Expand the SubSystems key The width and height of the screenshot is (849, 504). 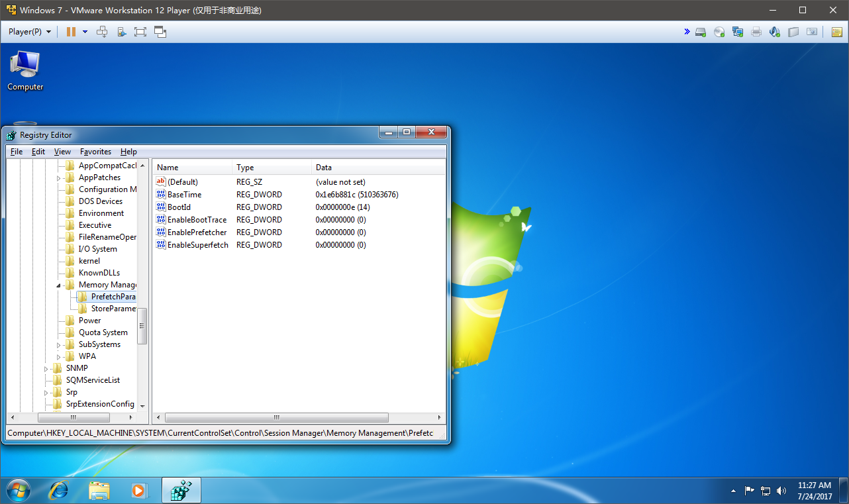pyautogui.click(x=58, y=344)
